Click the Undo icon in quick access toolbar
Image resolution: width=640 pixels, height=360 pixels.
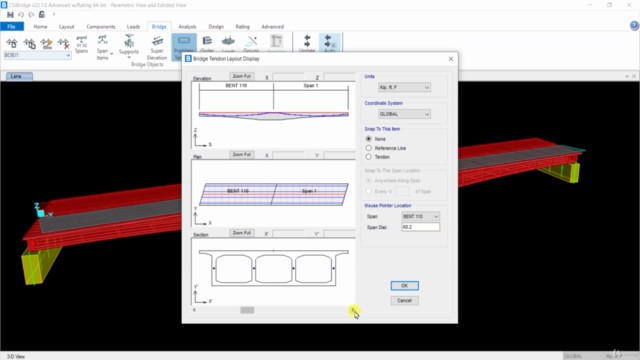21,15
